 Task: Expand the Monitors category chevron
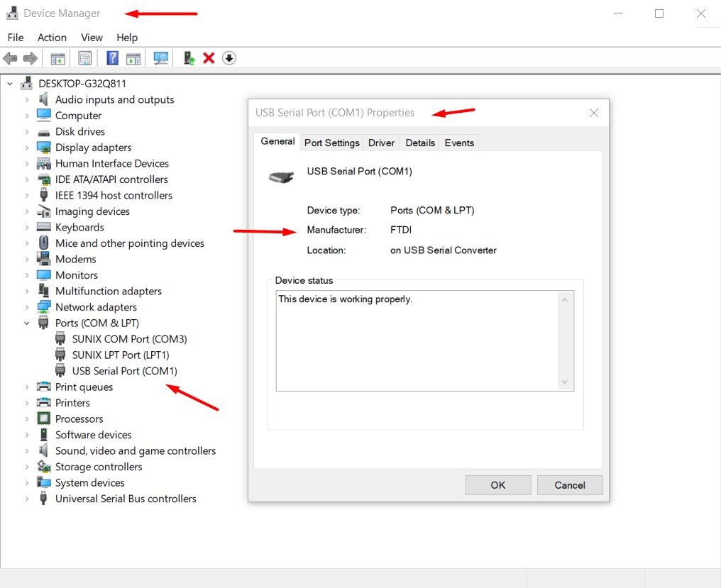click(27, 275)
